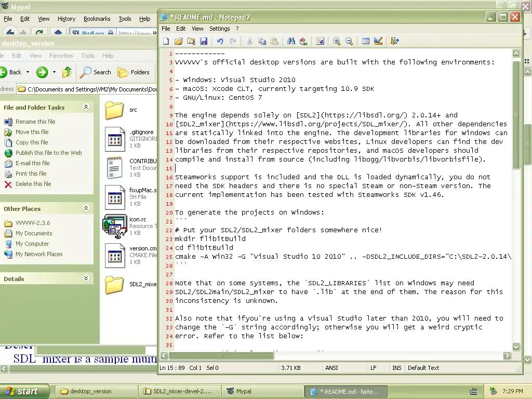Open History menu in Mypal browser
Screen dimensions: 532x399
point(66,19)
